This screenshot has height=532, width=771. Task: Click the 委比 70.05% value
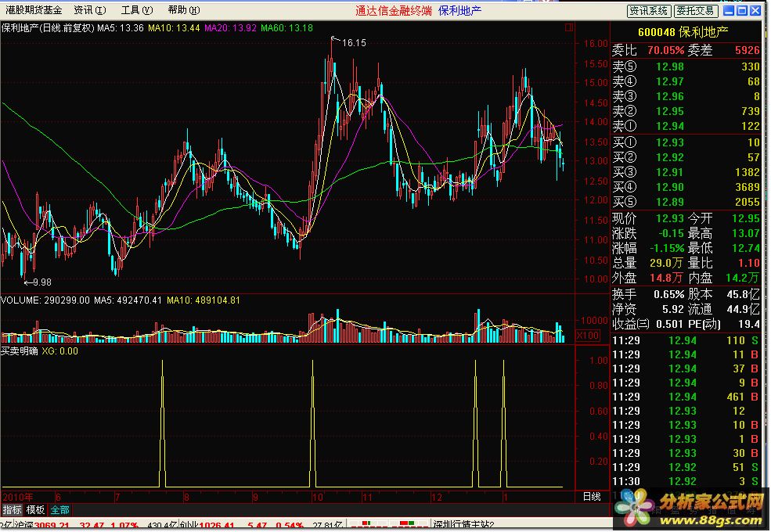point(666,50)
